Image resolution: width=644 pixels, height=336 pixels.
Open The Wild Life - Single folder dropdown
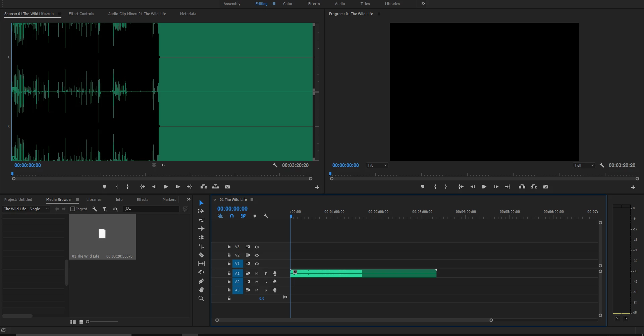coord(26,209)
